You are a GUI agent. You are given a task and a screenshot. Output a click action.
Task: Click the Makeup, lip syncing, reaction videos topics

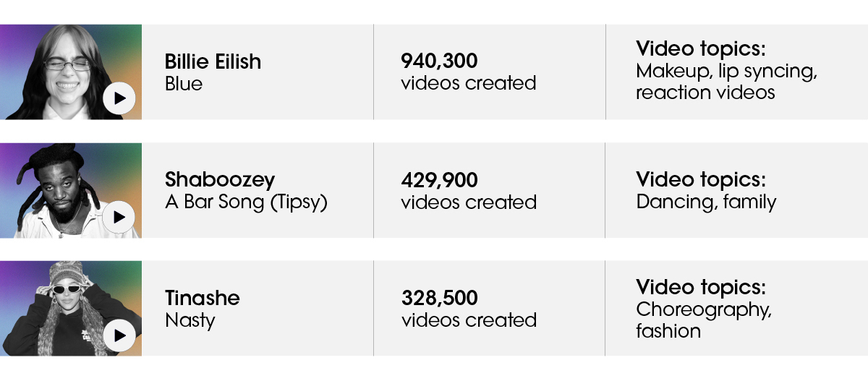pos(726,82)
